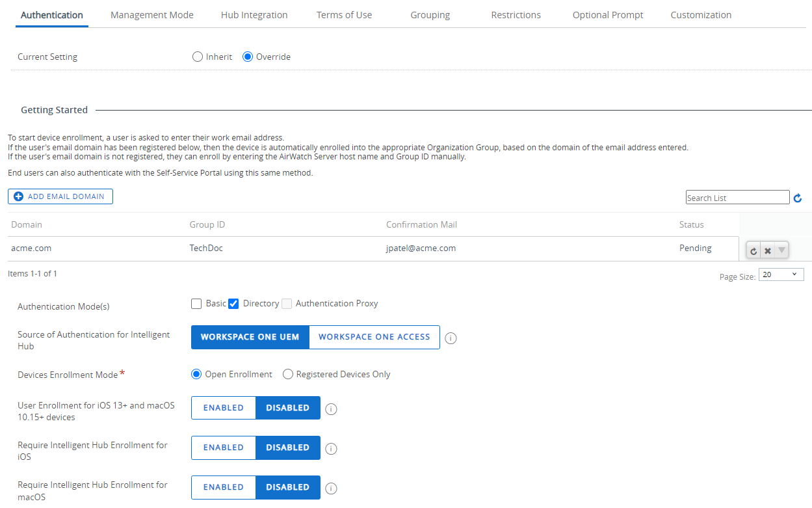Select the Inherit radio button

pos(198,57)
